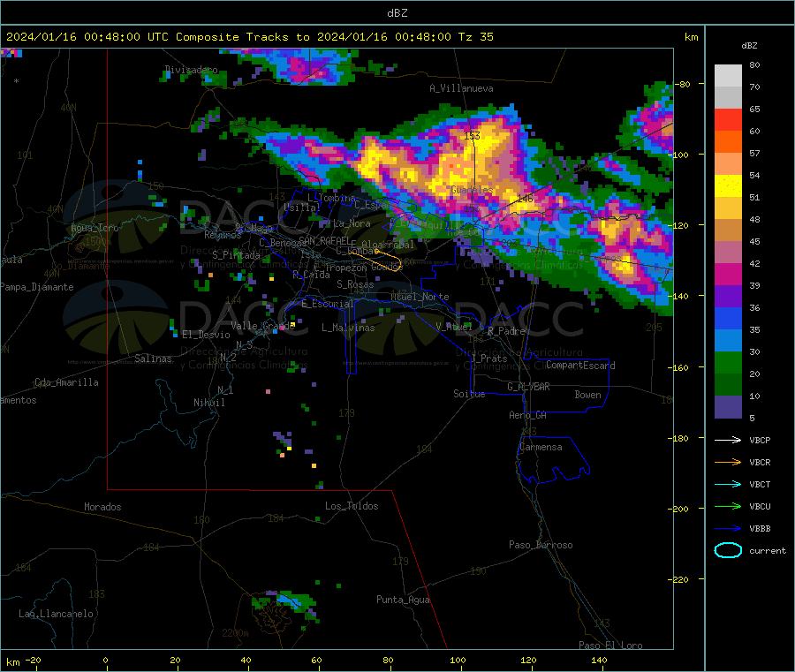Screen dimensions: 795x672
Task: Click the orange VBCR arrow legend icon
Action: tap(728, 462)
